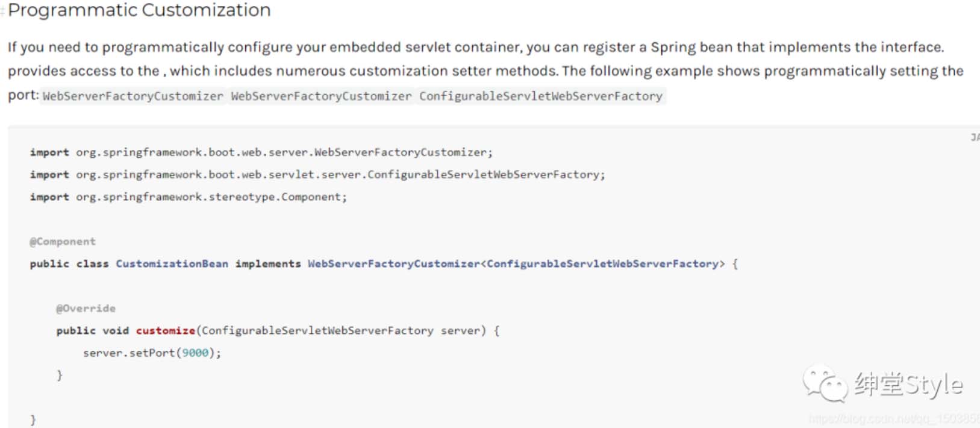The height and width of the screenshot is (428, 980).
Task: Click the 绅堂Style watermark text
Action: click(x=908, y=384)
